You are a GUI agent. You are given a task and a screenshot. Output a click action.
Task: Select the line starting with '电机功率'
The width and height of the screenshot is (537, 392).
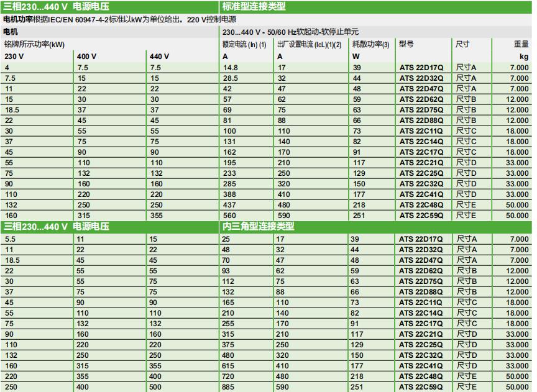(x=119, y=19)
